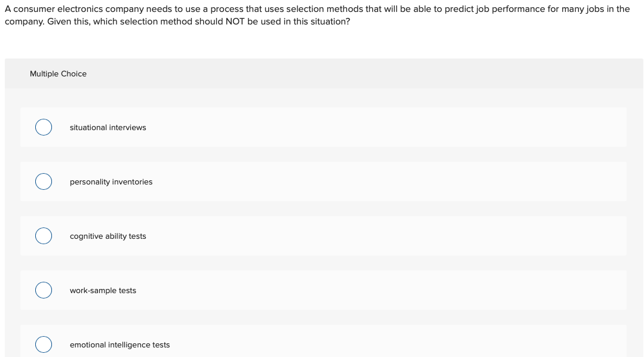
Task: Click the cognitive ability tests label
Action: point(108,236)
